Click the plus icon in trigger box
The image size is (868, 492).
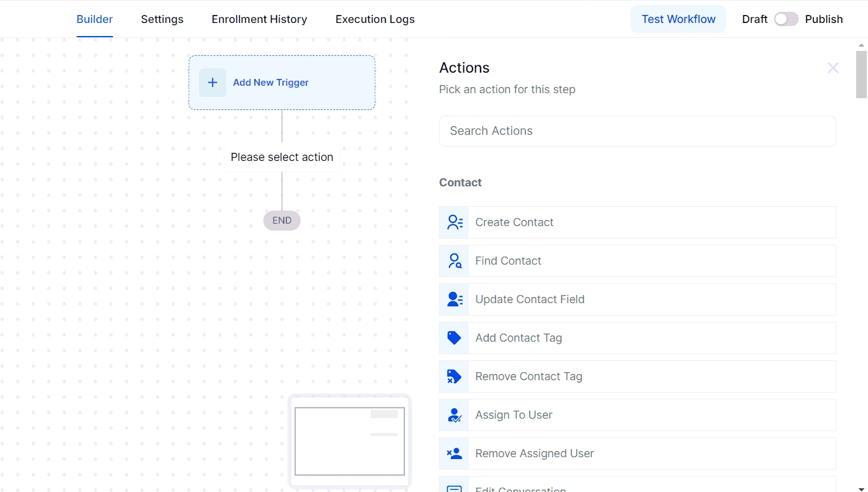(x=213, y=83)
